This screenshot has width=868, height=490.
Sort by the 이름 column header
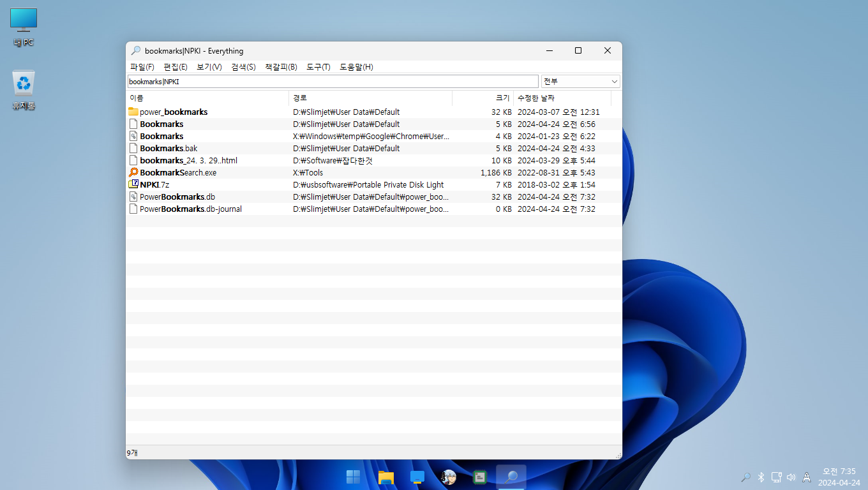coord(207,98)
